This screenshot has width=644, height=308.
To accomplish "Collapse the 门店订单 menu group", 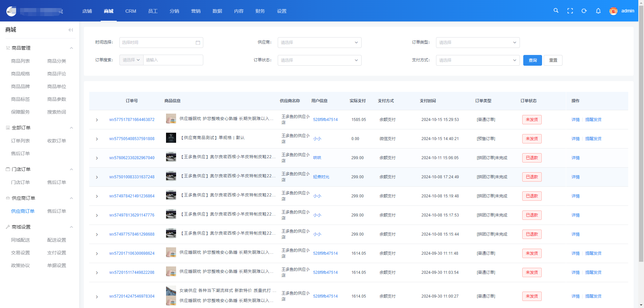I will point(71,170).
